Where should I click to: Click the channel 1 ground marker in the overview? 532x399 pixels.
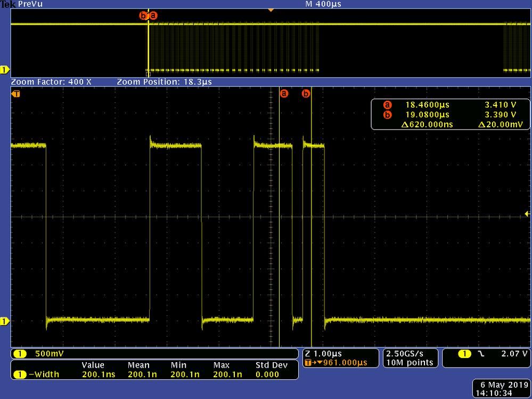tap(4, 70)
